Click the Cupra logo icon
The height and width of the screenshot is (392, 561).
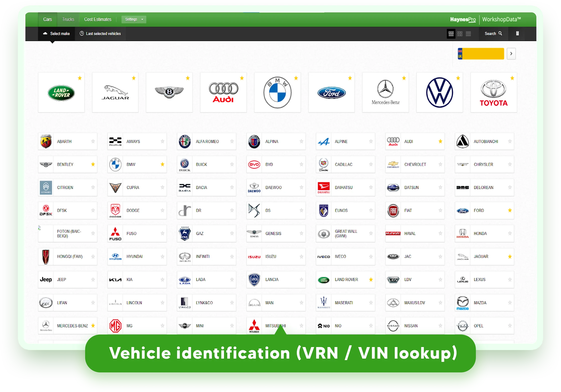point(115,187)
